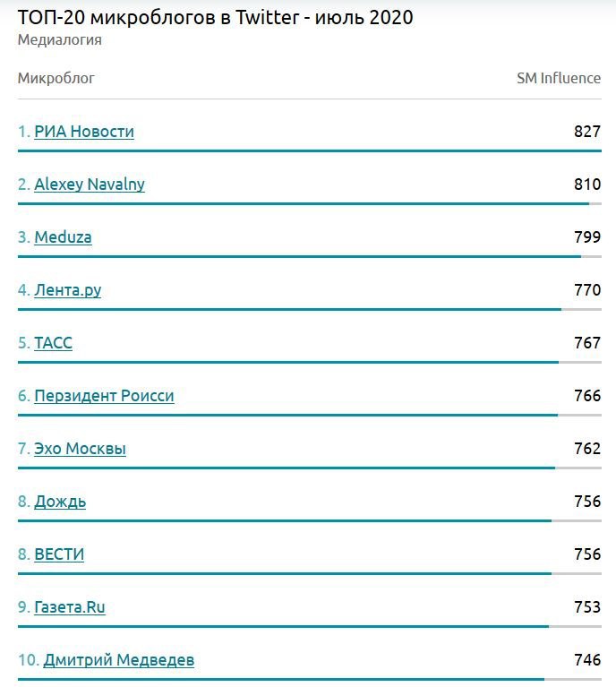Click the Микроблог column header
The height and width of the screenshot is (687, 616).
coord(56,79)
